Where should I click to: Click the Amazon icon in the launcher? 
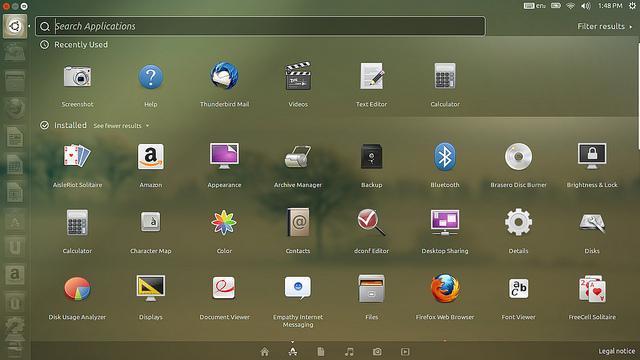(15, 274)
